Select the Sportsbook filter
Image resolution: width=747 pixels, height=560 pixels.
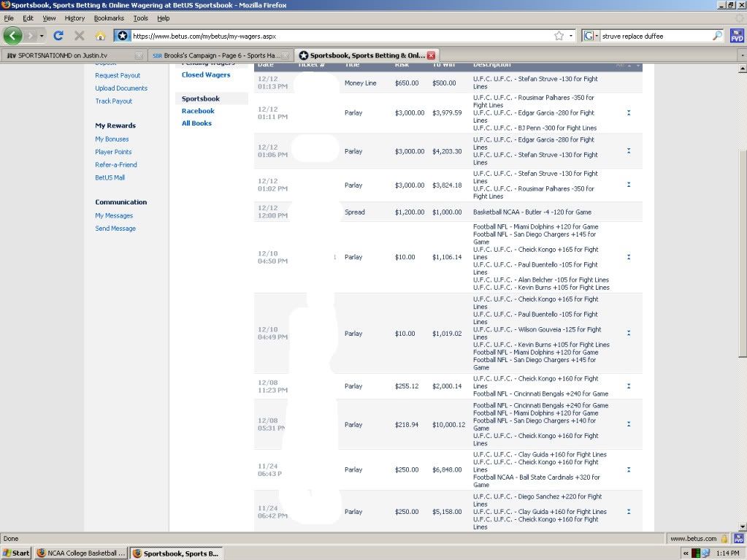(x=201, y=99)
